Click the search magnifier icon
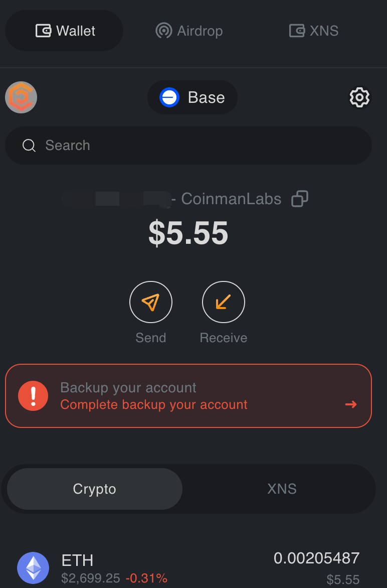Viewport: 387px width, 588px height. click(29, 145)
